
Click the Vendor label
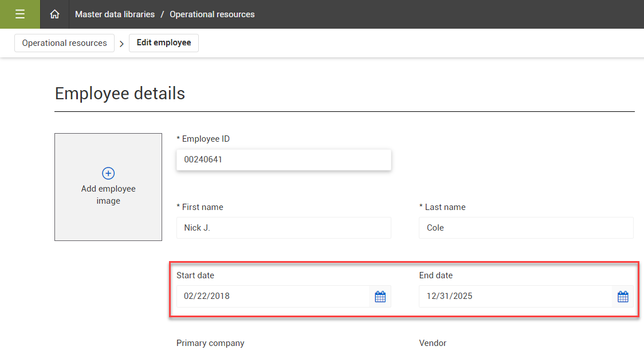point(433,343)
